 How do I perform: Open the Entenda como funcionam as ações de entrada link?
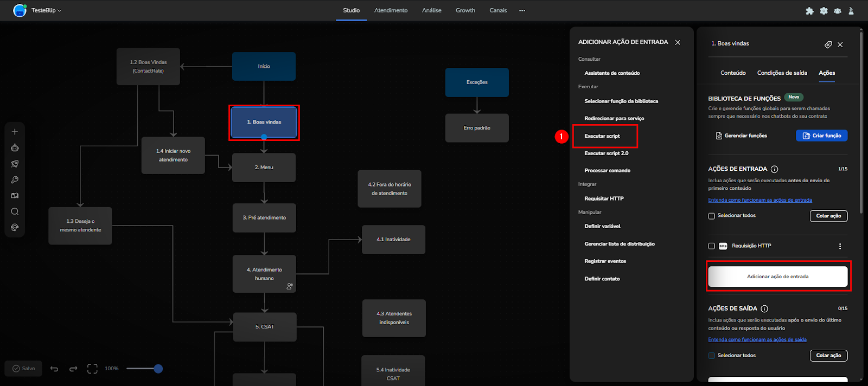(759, 200)
